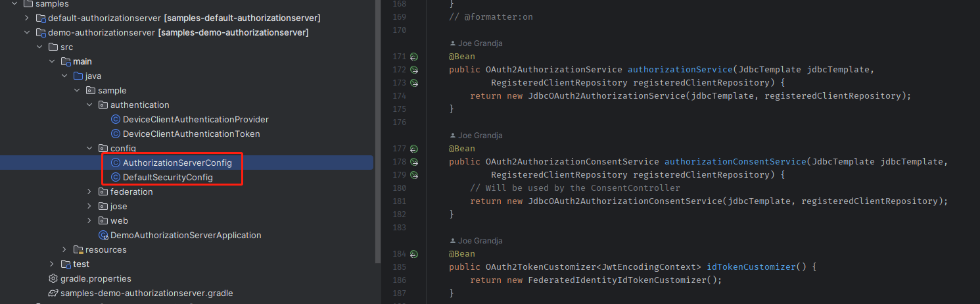Viewport: 980px width, 304px height.
Task: Click Joe Grandja author hint above line 177
Action: [x=476, y=136]
